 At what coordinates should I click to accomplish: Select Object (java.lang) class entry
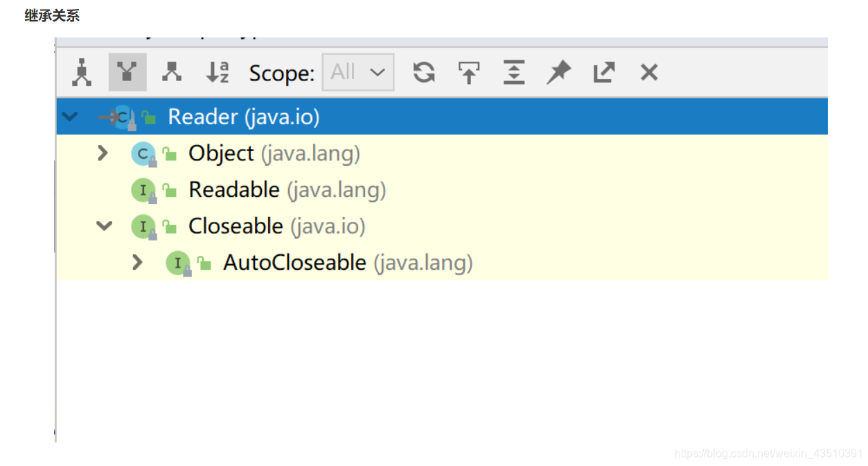(274, 153)
